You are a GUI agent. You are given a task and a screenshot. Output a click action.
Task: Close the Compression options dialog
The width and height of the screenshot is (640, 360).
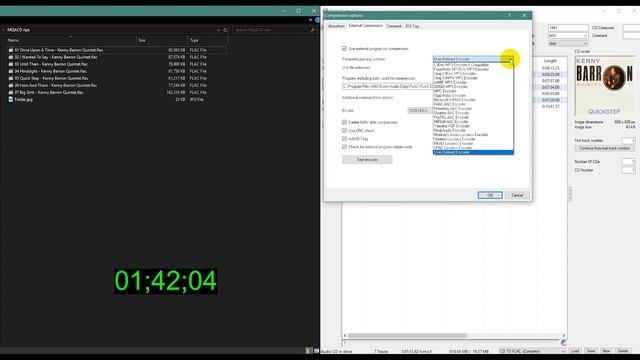coord(524,16)
